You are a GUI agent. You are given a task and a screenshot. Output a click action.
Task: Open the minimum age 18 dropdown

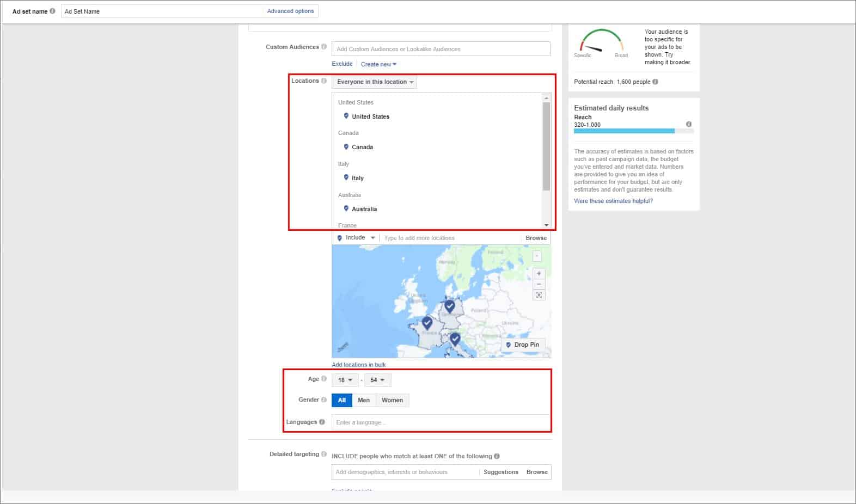pyautogui.click(x=345, y=380)
